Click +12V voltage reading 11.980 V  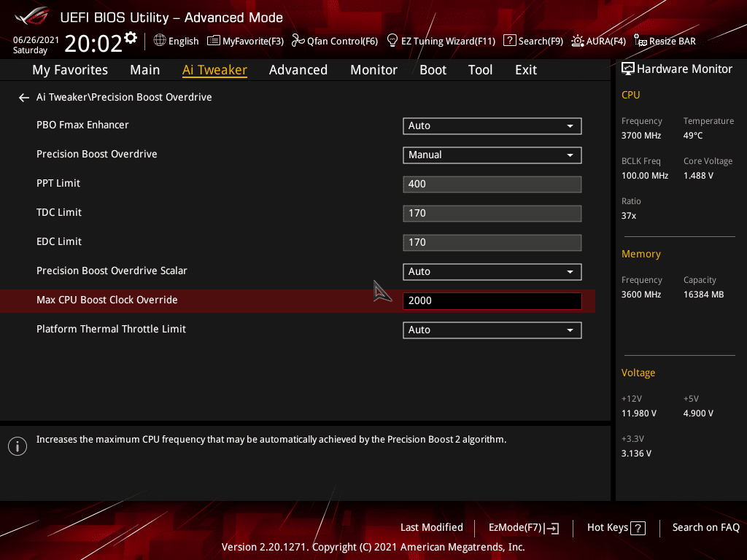(x=639, y=413)
